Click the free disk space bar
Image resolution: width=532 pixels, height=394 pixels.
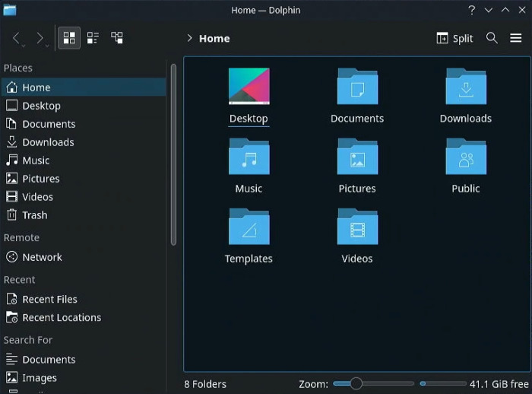(443, 384)
